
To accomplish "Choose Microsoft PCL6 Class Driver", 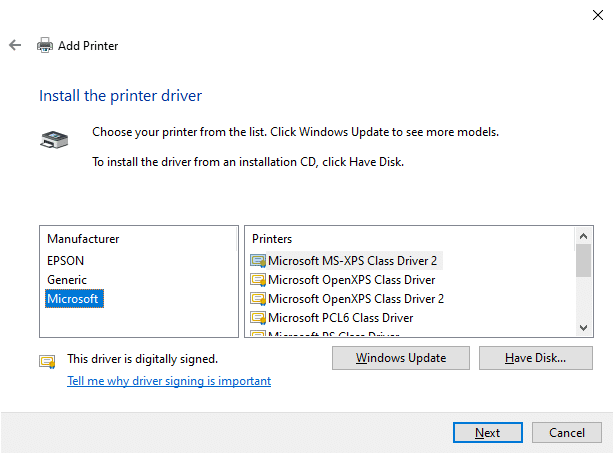I will point(340,318).
